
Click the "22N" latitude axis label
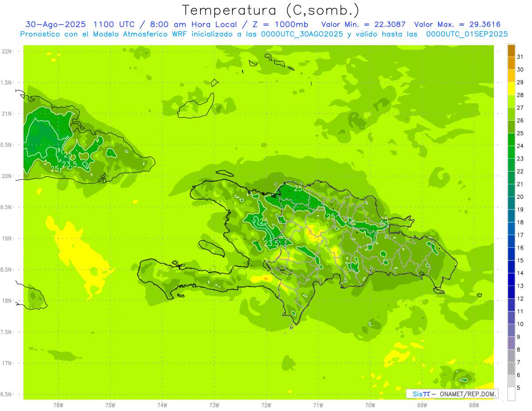[x=6, y=51]
